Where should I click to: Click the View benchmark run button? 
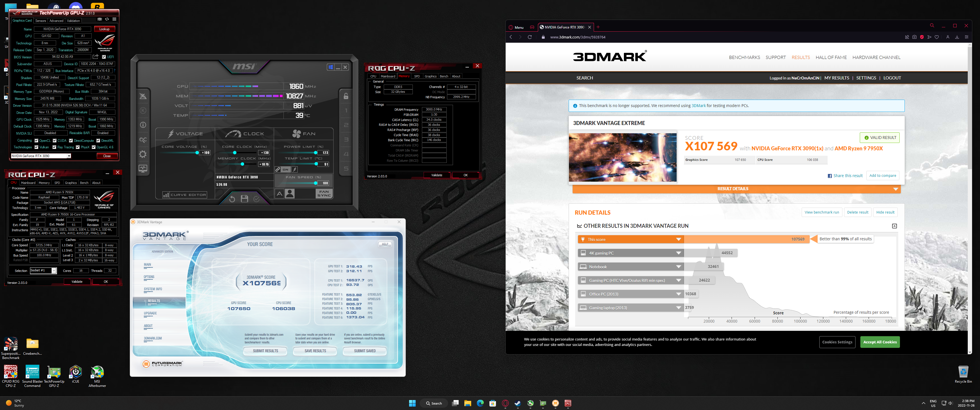pyautogui.click(x=821, y=212)
